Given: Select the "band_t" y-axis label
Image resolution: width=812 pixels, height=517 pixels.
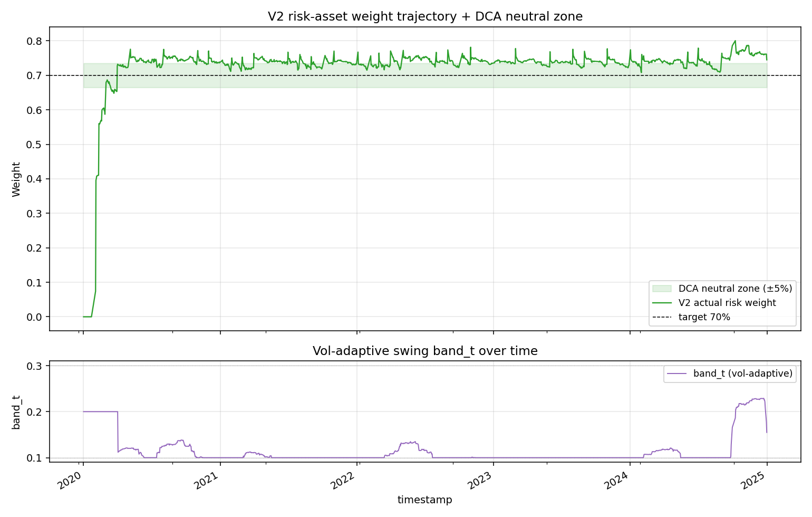Looking at the screenshot, I should coord(16,412).
